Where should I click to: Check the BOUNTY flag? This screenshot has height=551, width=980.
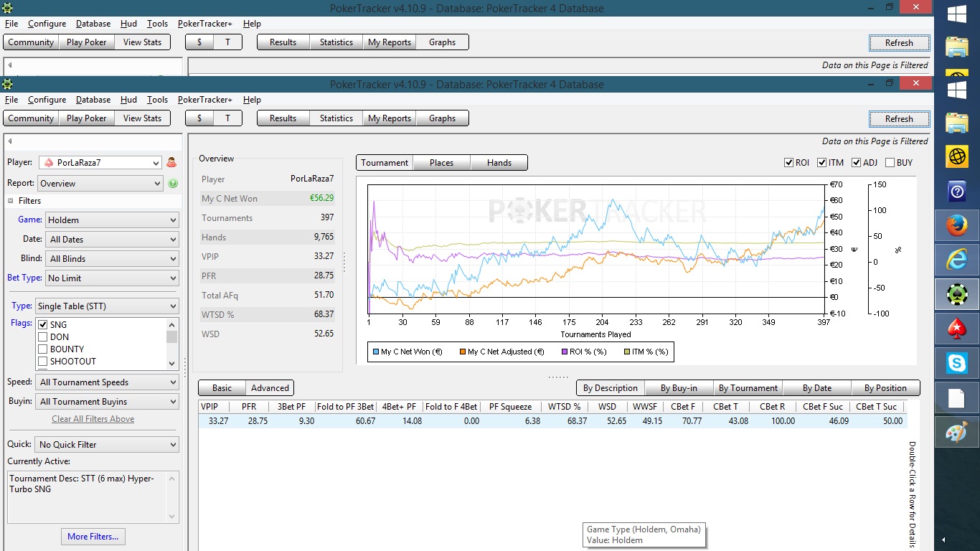pos(43,349)
